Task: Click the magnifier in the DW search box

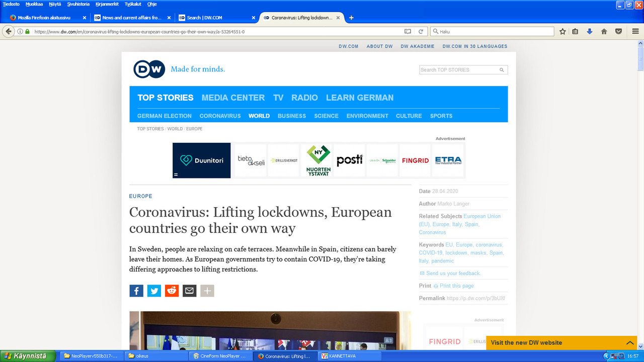Action: 502,70
